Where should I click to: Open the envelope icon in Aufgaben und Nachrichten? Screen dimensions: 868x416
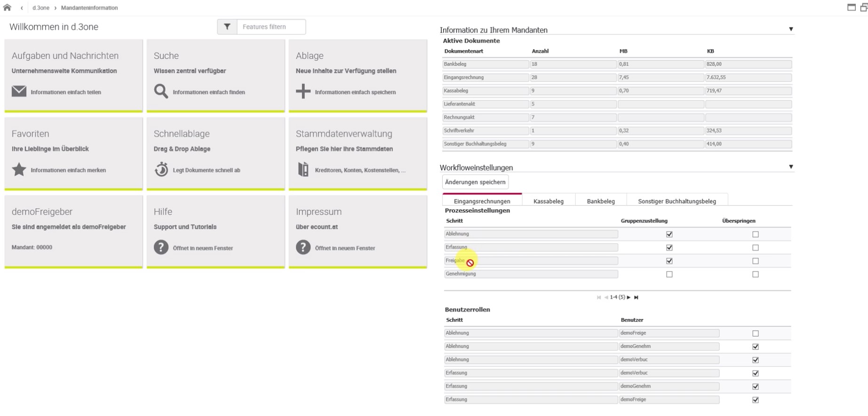pyautogui.click(x=19, y=91)
